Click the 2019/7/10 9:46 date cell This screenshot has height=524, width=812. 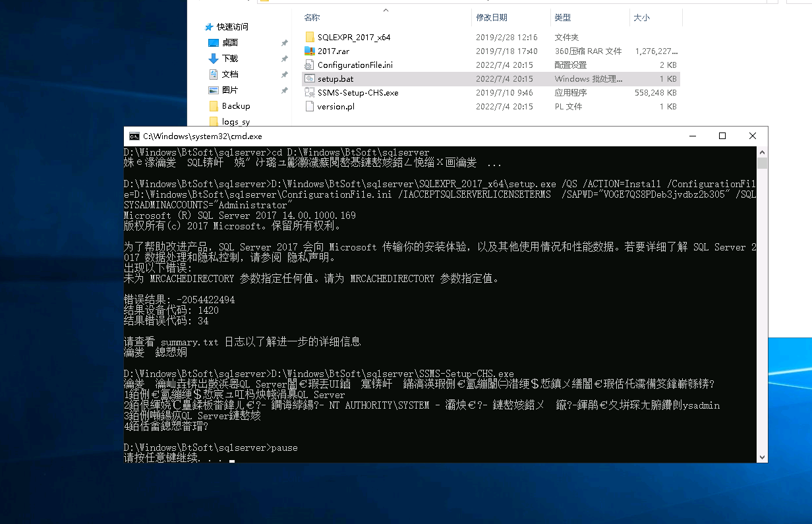tap(504, 93)
